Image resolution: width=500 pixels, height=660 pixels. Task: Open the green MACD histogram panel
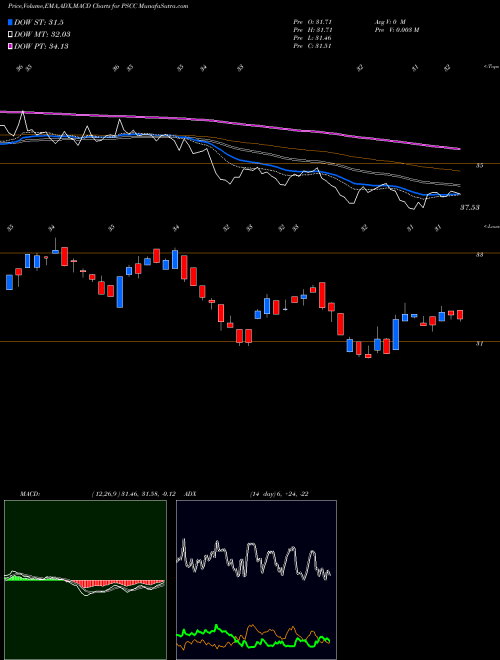[x=85, y=580]
